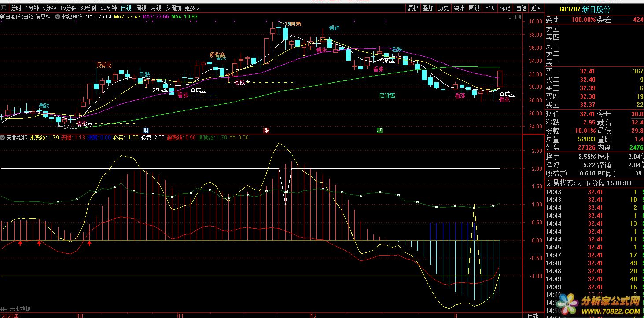Click the 2020年 date axis label
The image size is (644, 318).
tap(9, 315)
